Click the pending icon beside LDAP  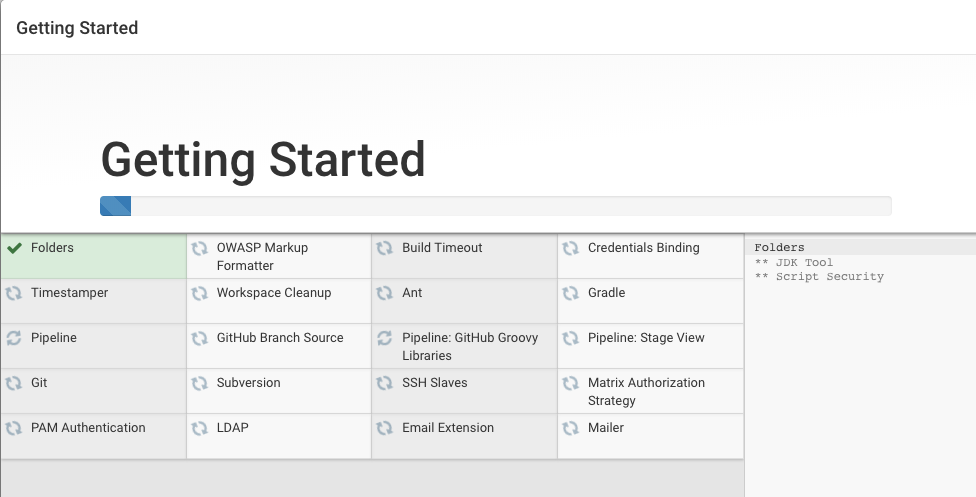click(x=200, y=428)
